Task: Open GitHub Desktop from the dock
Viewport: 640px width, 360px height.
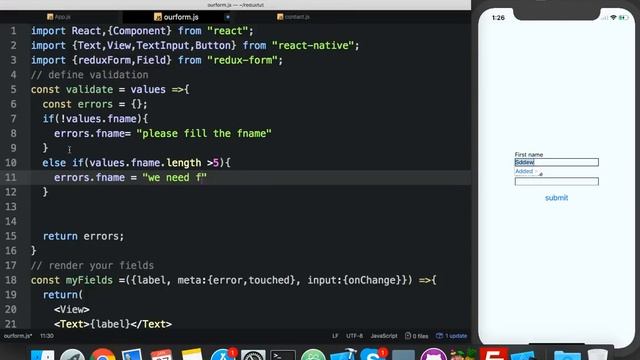Action: coord(433,354)
